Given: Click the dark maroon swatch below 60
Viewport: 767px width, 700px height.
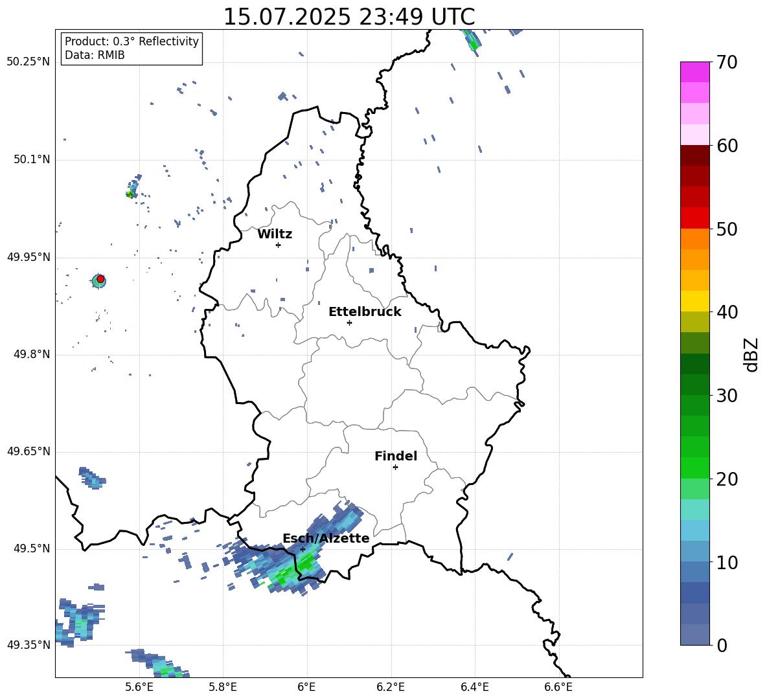Looking at the screenshot, I should pos(694,155).
